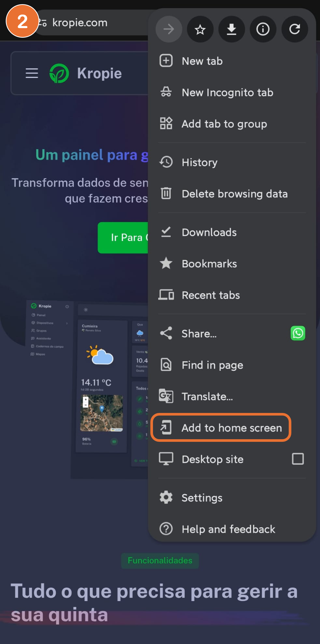This screenshot has height=644, width=320.
Task: Select Delete browsing data
Action: pos(235,194)
